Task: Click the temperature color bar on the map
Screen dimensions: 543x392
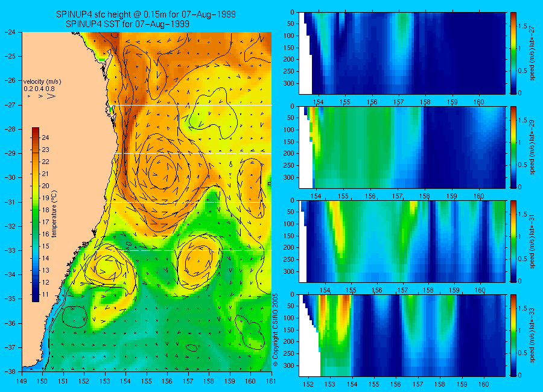Action: click(36, 215)
